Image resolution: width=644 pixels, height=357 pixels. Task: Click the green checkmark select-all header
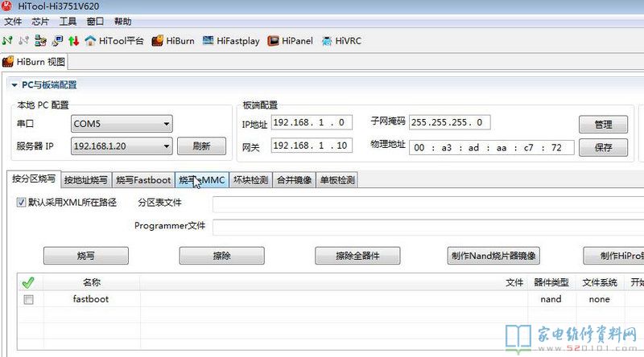tap(28, 282)
